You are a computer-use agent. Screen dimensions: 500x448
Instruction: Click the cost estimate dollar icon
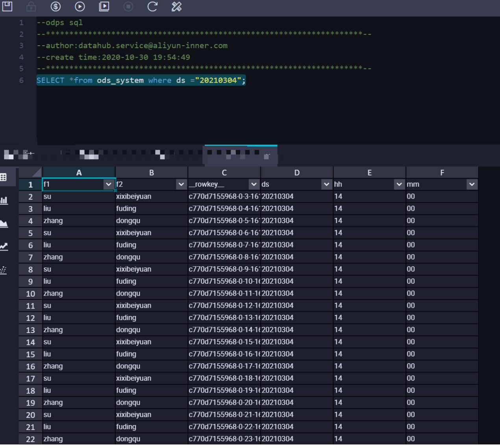56,6
